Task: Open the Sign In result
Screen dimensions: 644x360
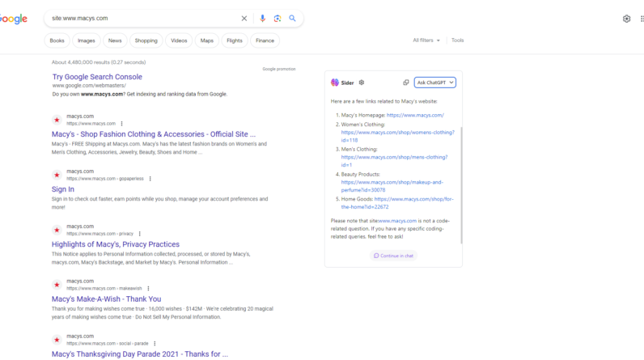Action: tap(63, 189)
